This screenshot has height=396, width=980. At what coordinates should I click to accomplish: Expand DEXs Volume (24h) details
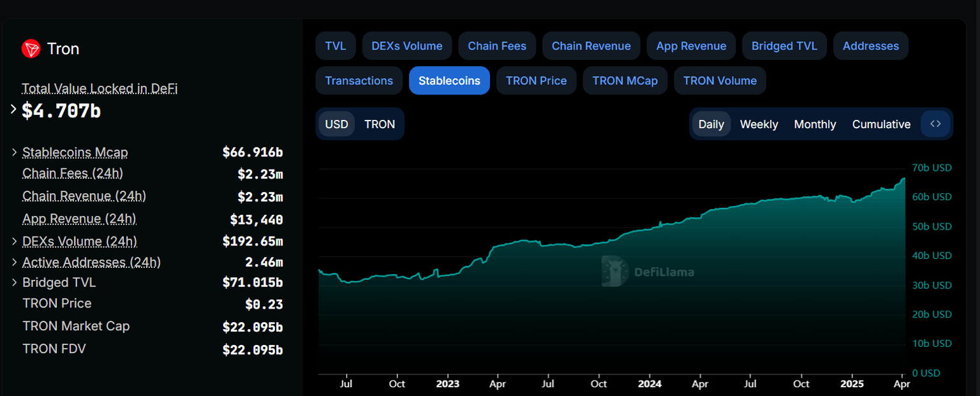click(x=14, y=241)
